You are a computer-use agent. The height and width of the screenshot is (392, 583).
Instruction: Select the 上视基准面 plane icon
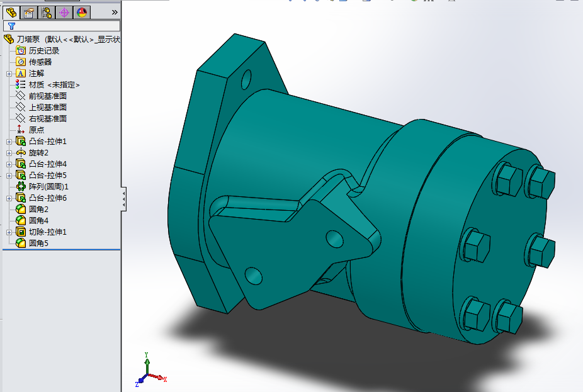tap(20, 107)
